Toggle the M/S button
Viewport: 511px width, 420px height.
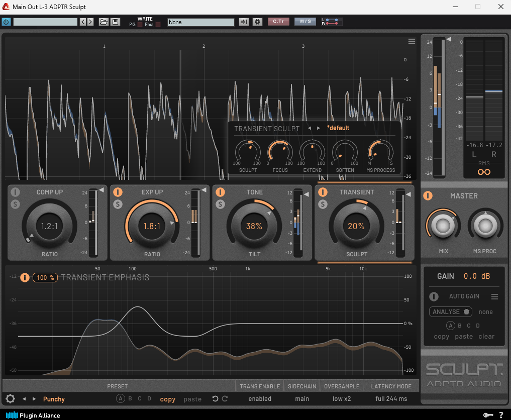(x=305, y=22)
